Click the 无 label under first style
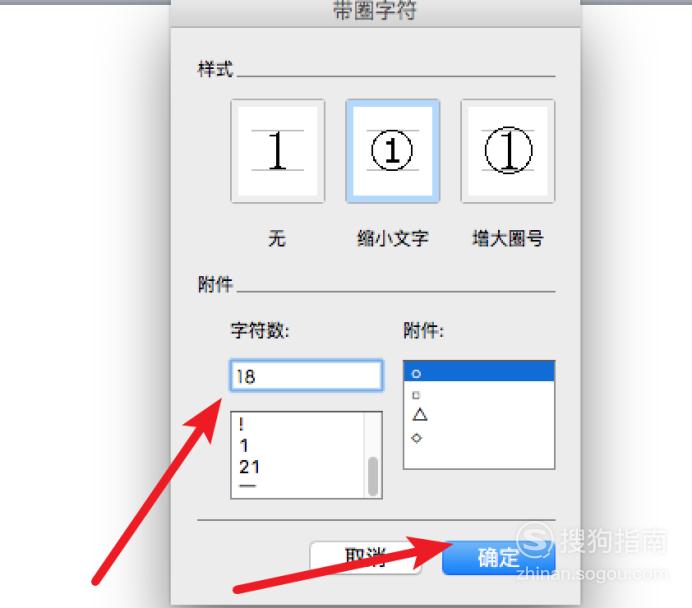The image size is (692, 608). coord(277,238)
